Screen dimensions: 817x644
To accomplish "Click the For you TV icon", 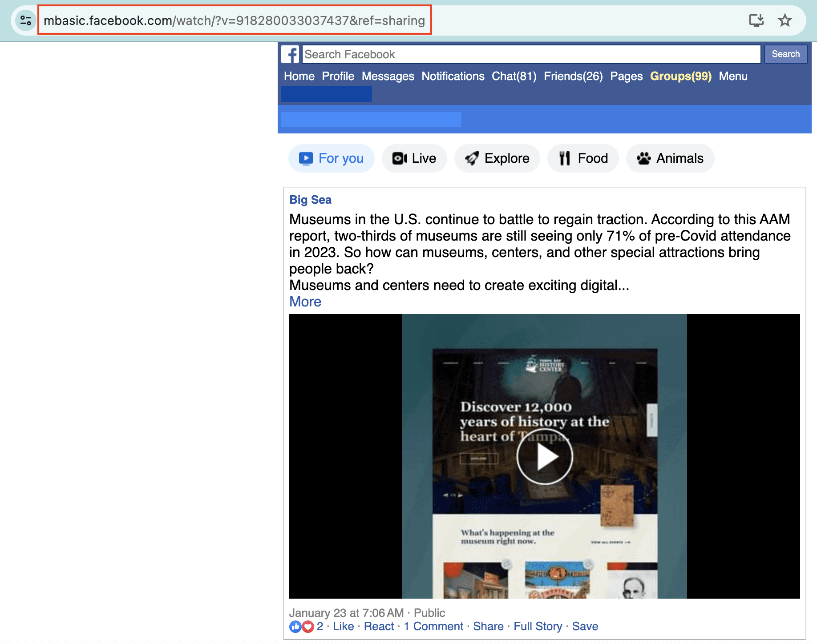I will point(306,158).
